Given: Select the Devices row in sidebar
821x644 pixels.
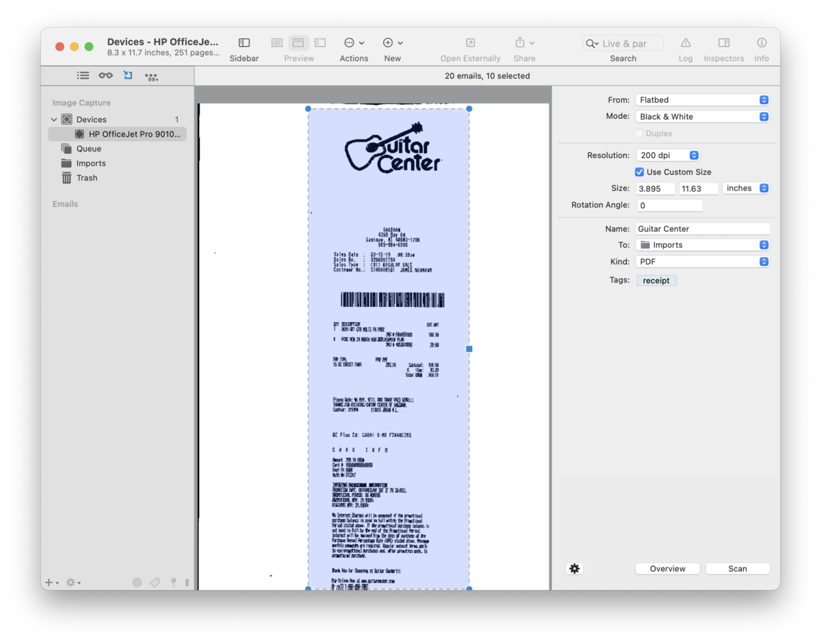Looking at the screenshot, I should tap(117, 120).
